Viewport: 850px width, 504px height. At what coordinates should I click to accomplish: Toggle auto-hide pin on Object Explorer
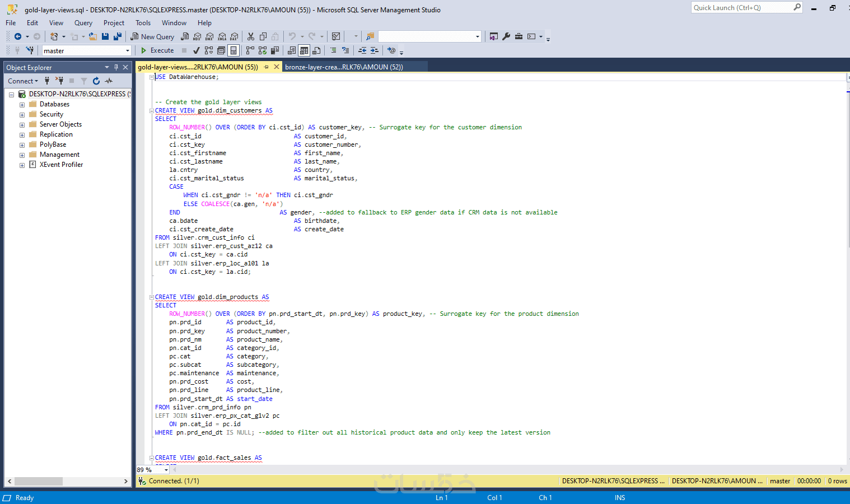click(x=116, y=67)
